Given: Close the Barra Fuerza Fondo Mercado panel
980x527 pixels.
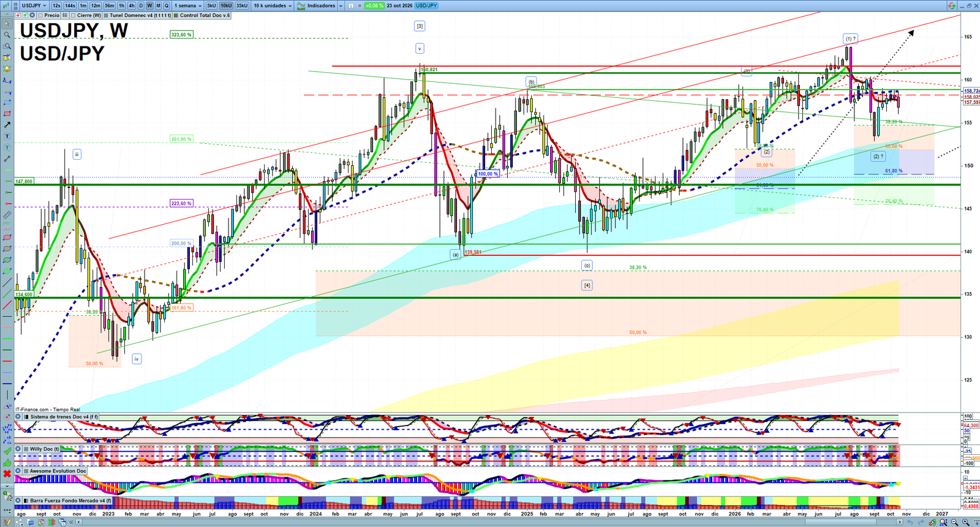Looking at the screenshot, I should click(18, 501).
